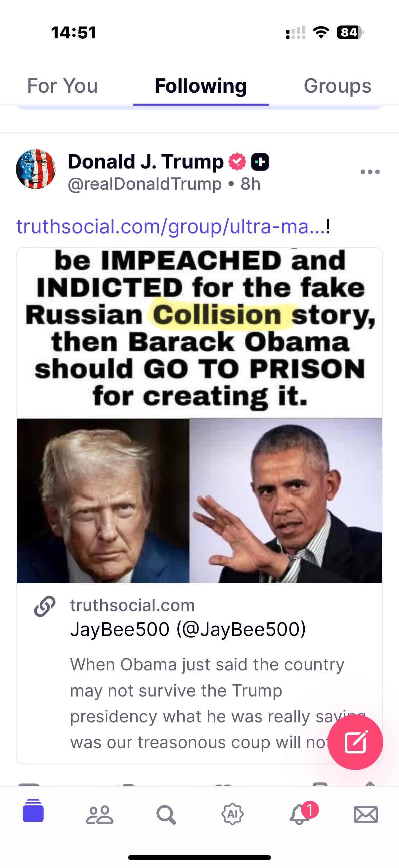Open the three-dot post options menu
The image size is (399, 868).
point(370,172)
